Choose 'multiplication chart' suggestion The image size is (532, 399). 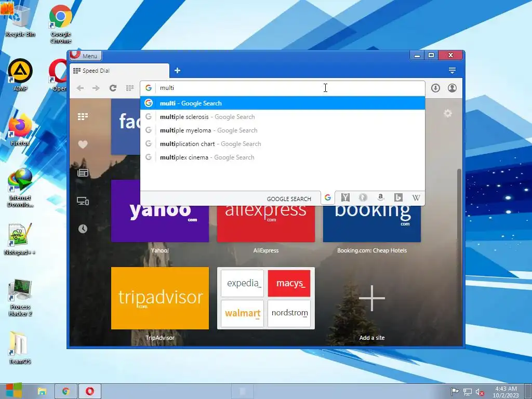click(x=282, y=144)
